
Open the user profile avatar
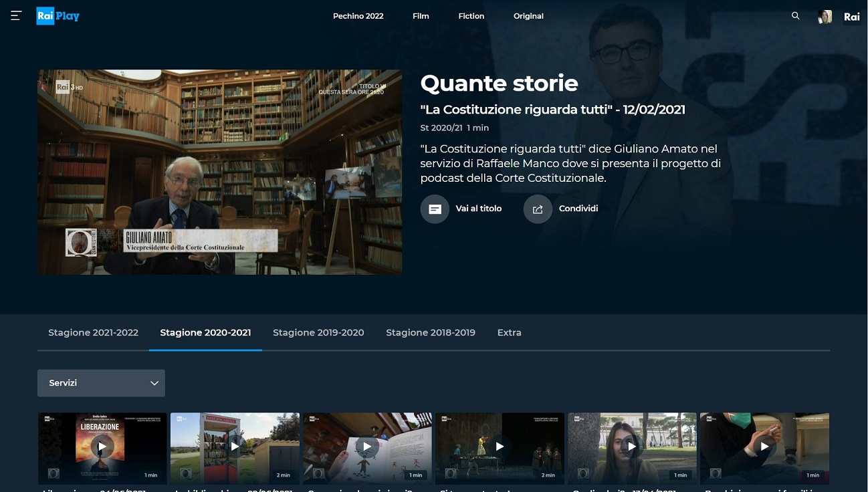(825, 17)
